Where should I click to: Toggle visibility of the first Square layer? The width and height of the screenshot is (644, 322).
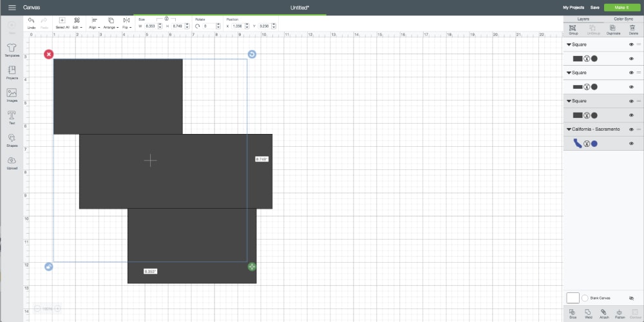[x=631, y=44]
